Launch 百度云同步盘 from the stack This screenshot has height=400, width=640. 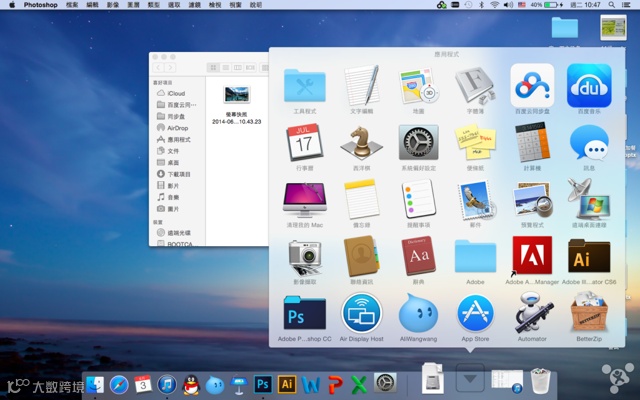click(x=532, y=85)
